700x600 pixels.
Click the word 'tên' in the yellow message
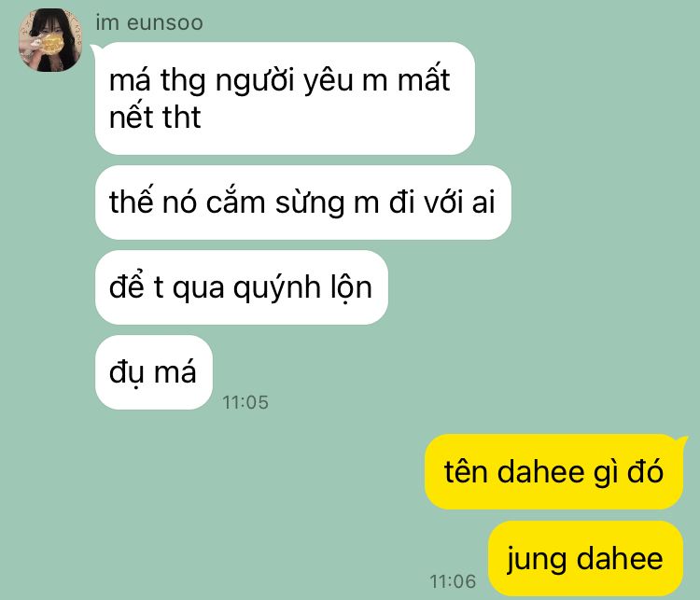point(465,472)
